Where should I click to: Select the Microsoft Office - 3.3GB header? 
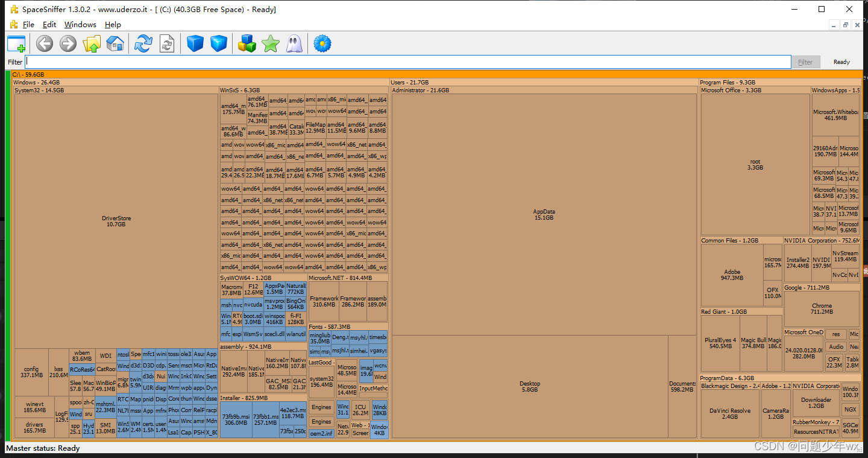click(x=755, y=90)
